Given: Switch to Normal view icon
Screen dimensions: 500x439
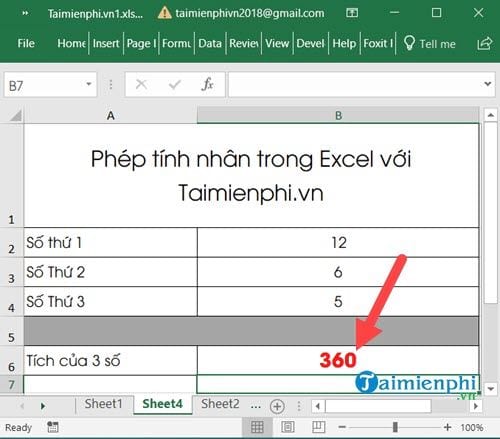Looking at the screenshot, I should point(257,427).
